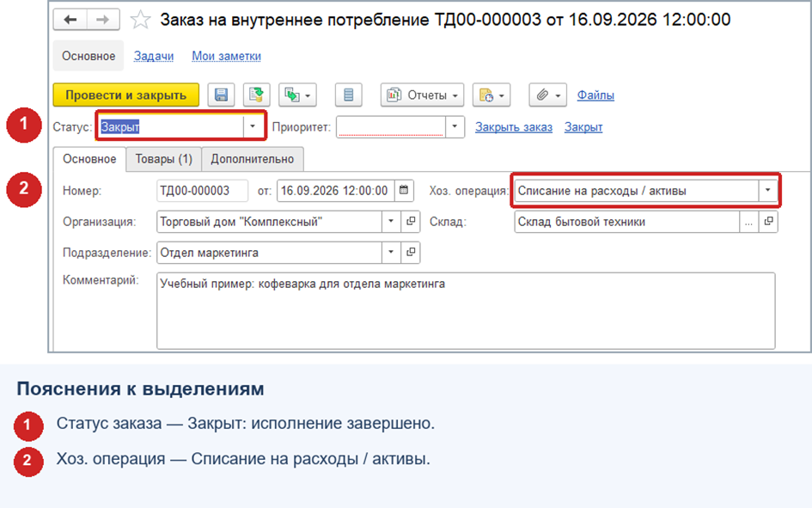Click the Провести и закрыть button

point(125,95)
